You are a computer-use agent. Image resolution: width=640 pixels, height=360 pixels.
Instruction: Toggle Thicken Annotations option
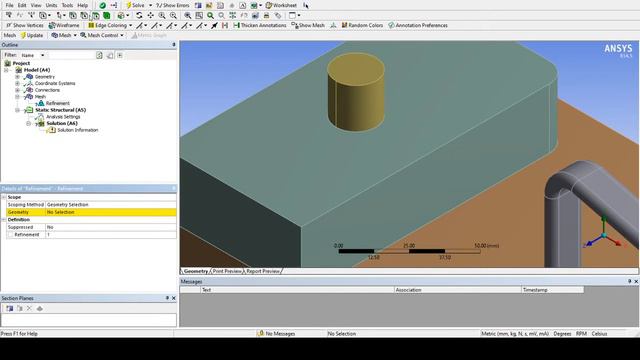(260, 25)
